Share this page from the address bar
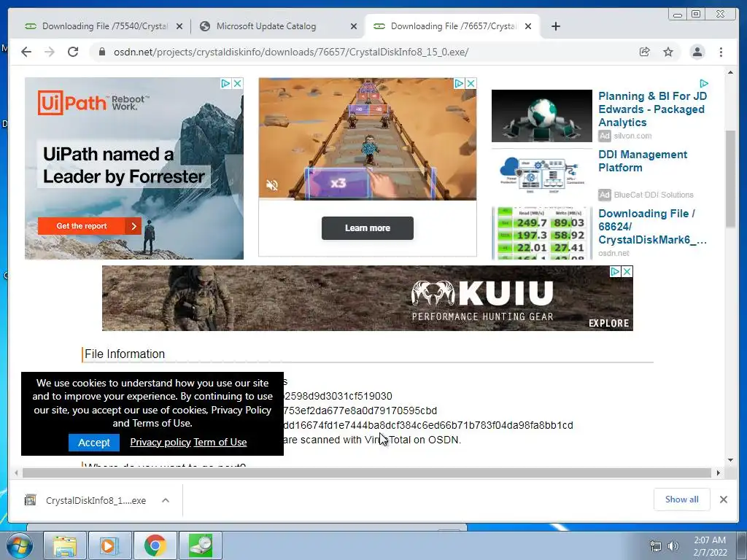This screenshot has height=560, width=747. click(645, 52)
